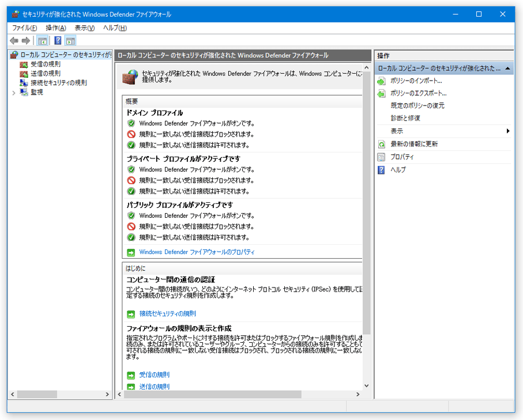
Task: Open 受信の規則 link in center pane
Action: (x=154, y=374)
